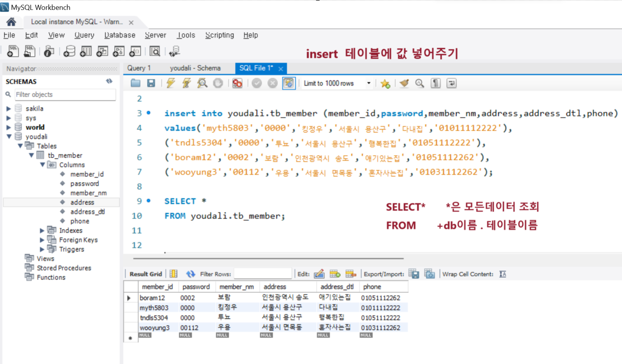Create a new table in active schema
The image size is (622, 364).
click(x=86, y=51)
